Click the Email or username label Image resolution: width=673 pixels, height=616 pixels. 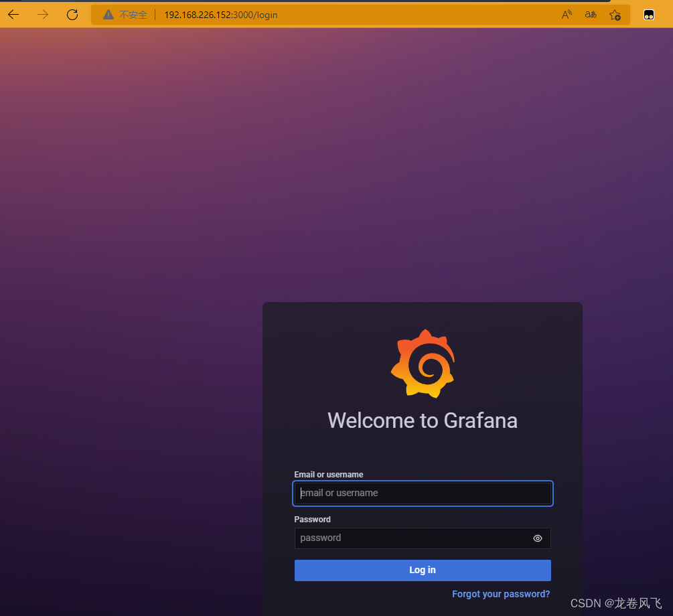(x=329, y=474)
